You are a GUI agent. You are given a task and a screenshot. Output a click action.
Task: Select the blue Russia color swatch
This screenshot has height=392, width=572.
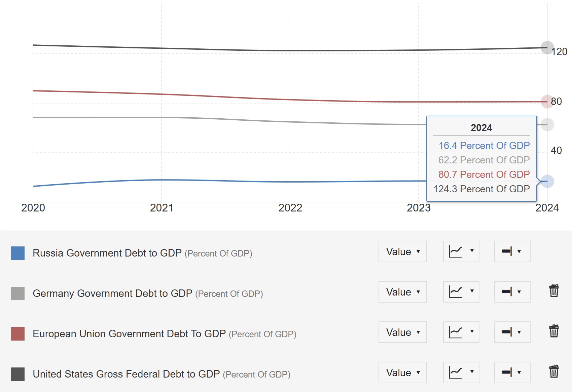pos(18,253)
